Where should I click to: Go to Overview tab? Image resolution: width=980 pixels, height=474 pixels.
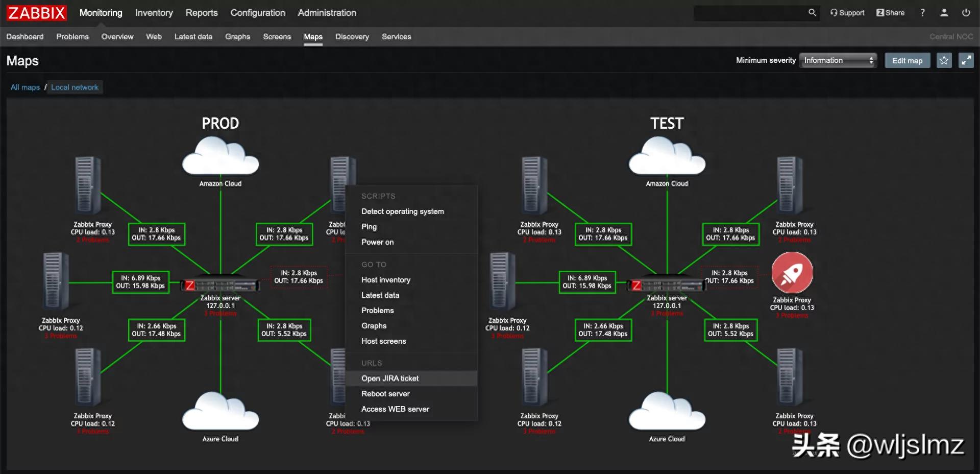coord(117,37)
